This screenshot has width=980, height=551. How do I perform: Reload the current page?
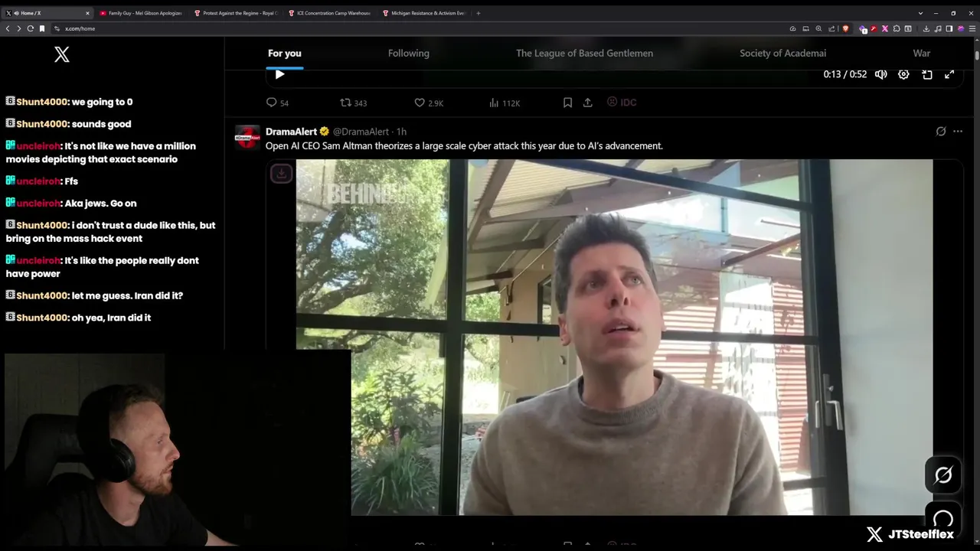[31, 28]
